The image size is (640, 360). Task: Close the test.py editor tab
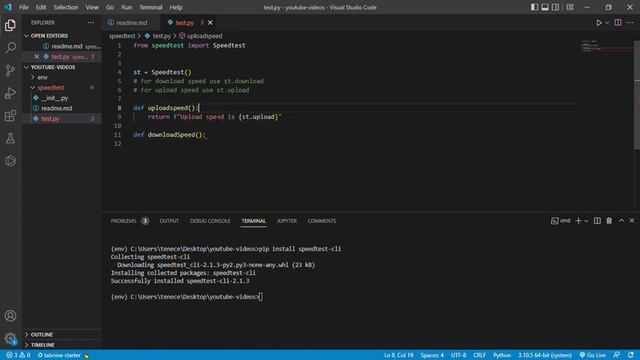point(210,23)
